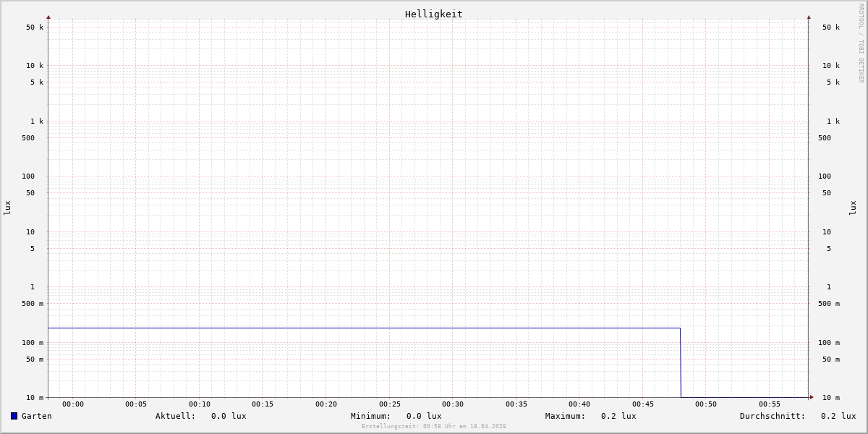
Task: Select the Maximum 0.2 lux value
Action: [x=618, y=416]
